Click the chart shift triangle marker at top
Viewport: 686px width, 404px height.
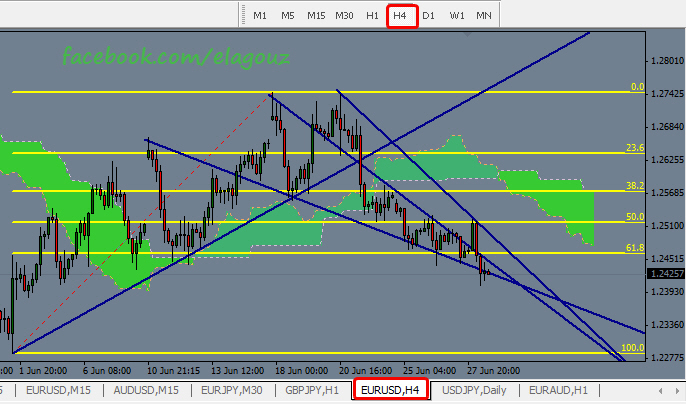tap(467, 34)
